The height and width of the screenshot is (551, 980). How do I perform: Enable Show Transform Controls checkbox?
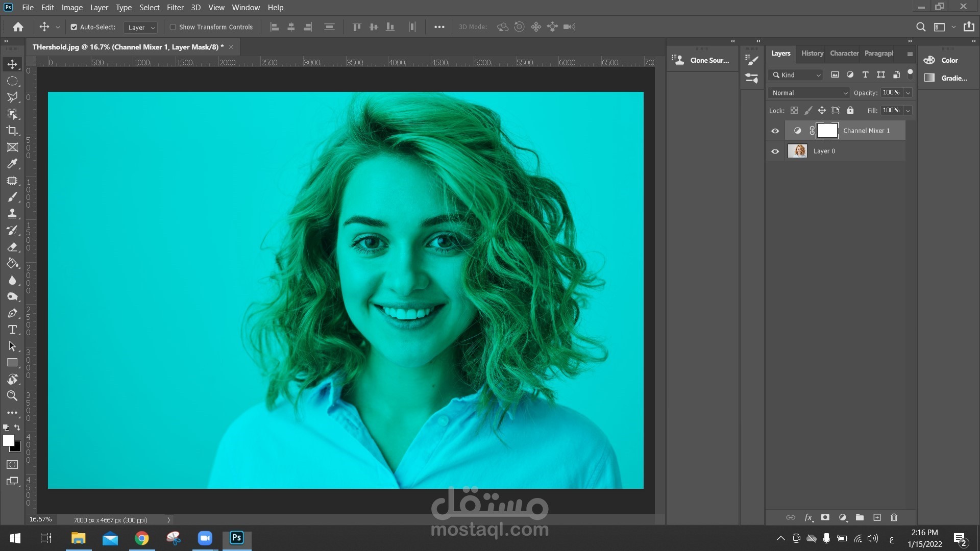(173, 27)
